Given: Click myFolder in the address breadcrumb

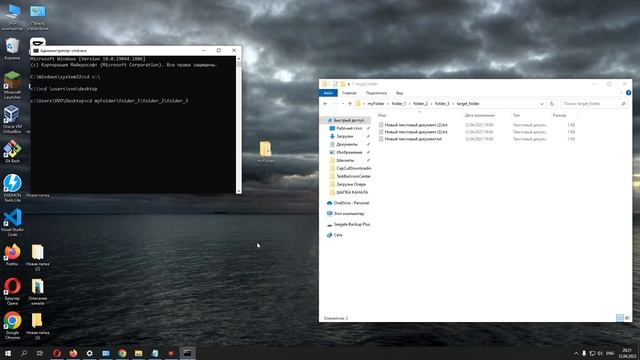Looking at the screenshot, I should coord(376,104).
